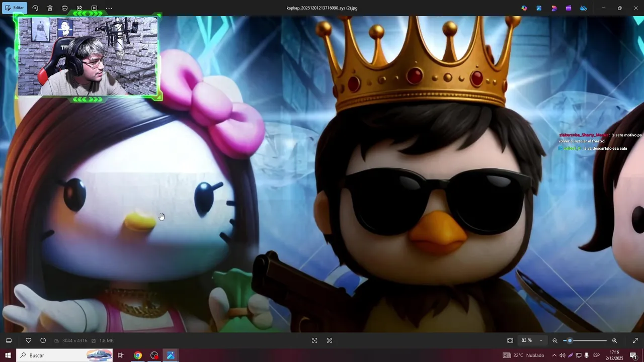644x362 pixels.
Task: Open the 83 % zoom level dropdown
Action: point(532,340)
